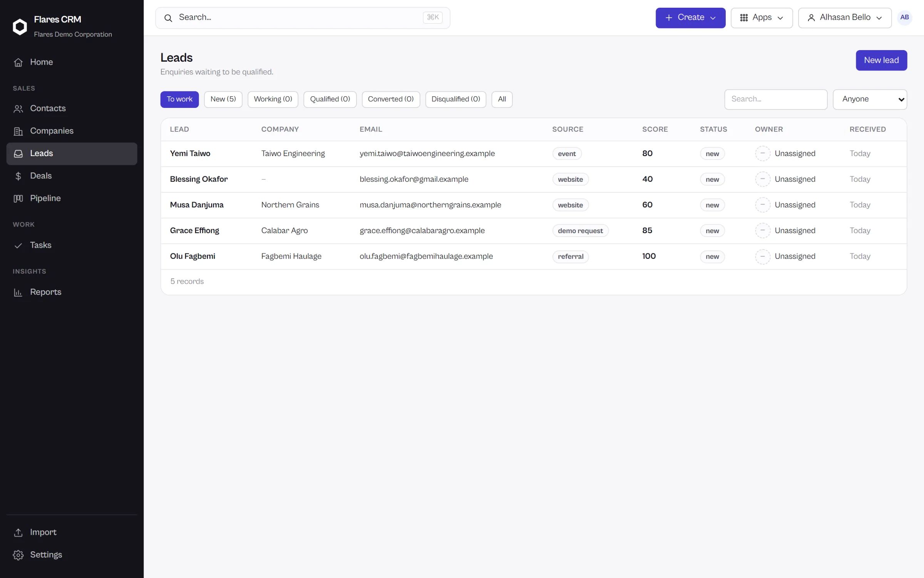Click the demo request source badge
Viewport: 924px width, 578px height.
pyautogui.click(x=580, y=231)
